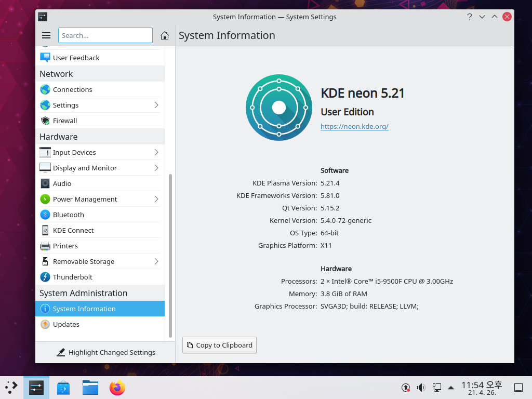
Task: Open KDE Connect phone icon
Action: click(x=45, y=230)
